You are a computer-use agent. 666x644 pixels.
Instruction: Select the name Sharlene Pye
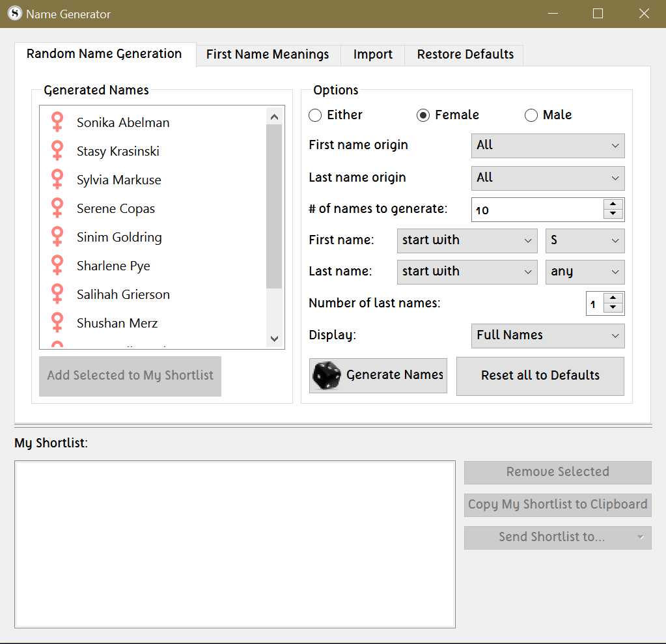pos(113,266)
